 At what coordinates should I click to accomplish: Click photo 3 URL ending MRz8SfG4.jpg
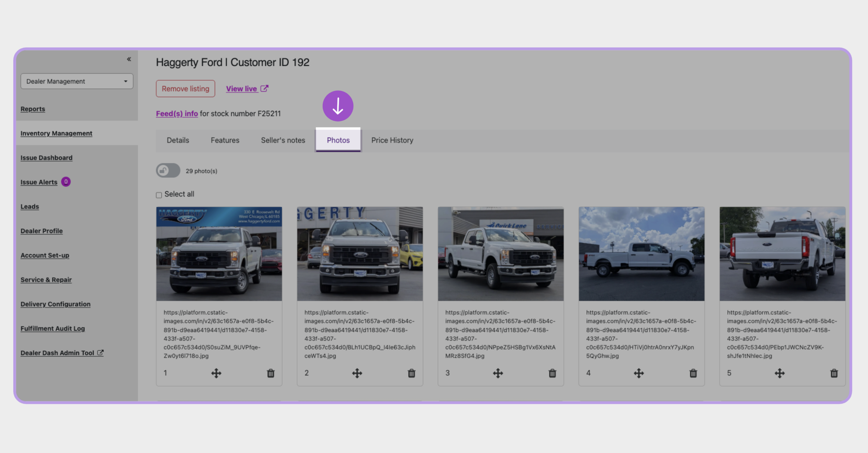(500, 334)
